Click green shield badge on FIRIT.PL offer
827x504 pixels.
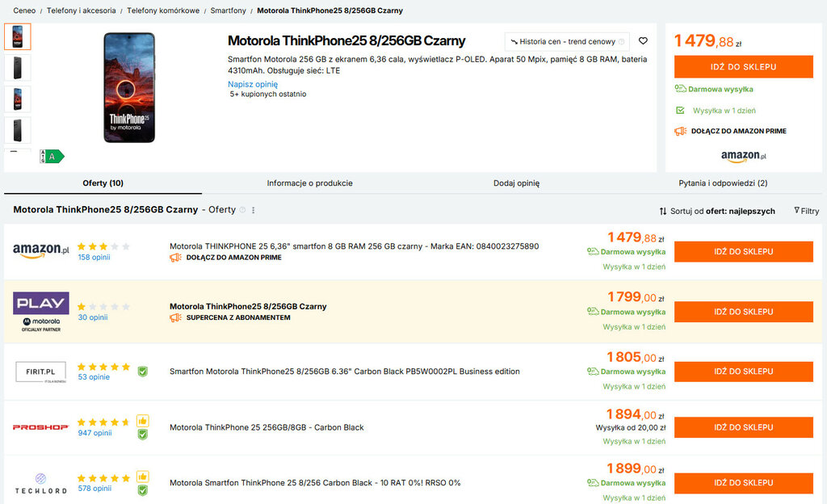click(x=142, y=372)
